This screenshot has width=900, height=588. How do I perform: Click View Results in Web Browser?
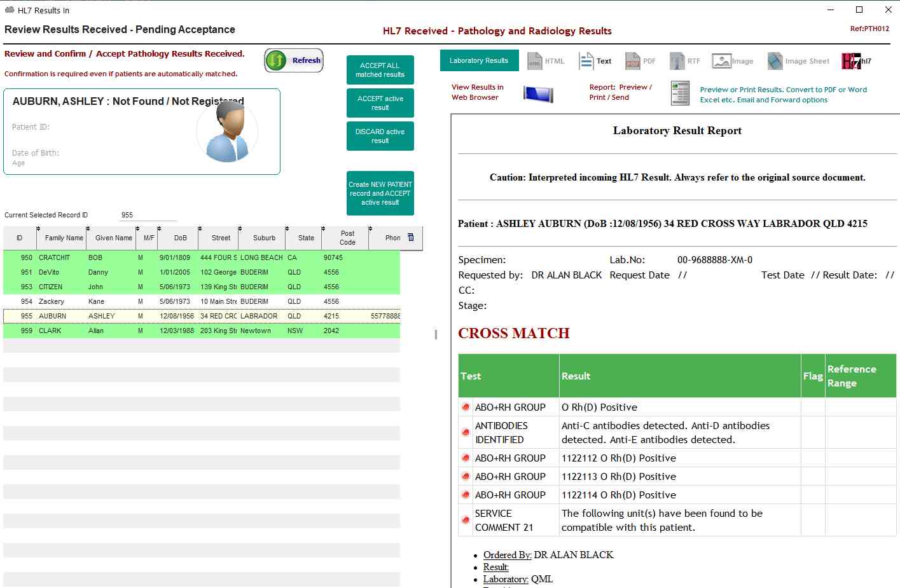coord(478,92)
